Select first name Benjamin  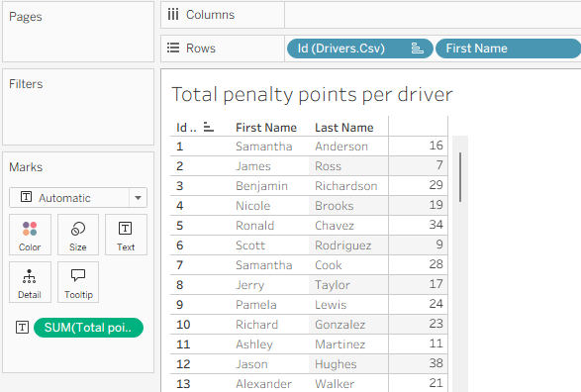click(261, 186)
